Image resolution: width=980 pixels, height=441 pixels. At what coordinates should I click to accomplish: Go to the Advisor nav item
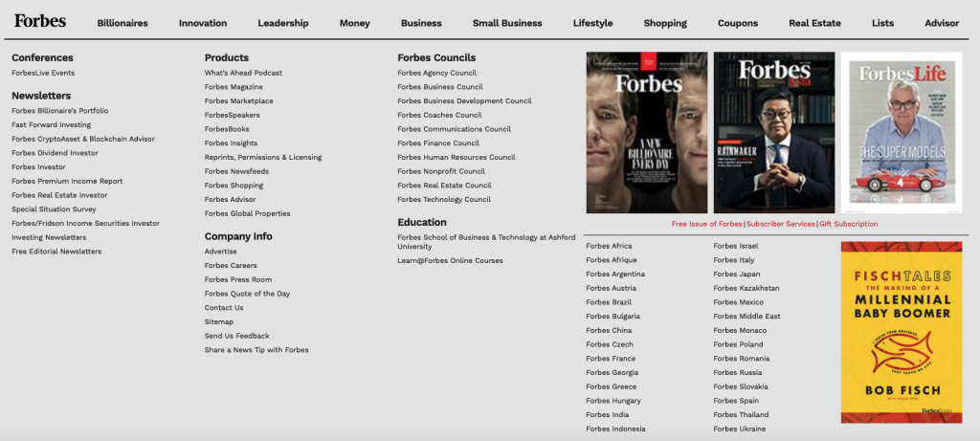coord(942,23)
